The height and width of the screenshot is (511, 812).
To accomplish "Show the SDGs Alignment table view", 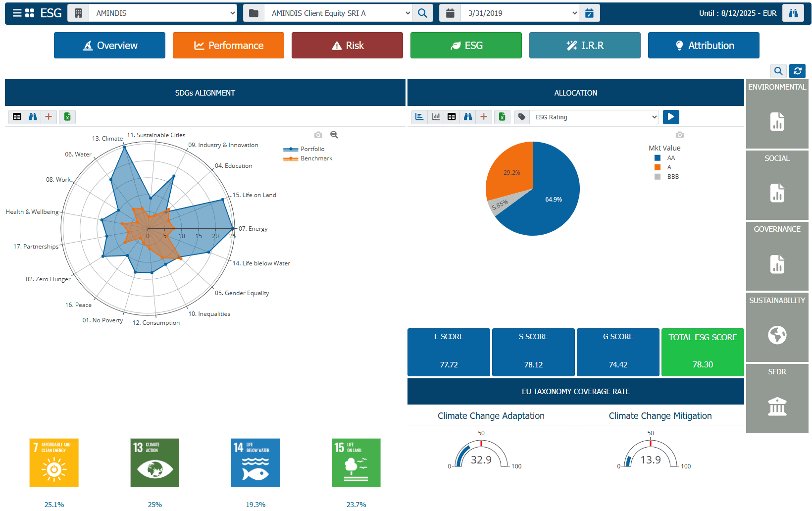I will 17,117.
